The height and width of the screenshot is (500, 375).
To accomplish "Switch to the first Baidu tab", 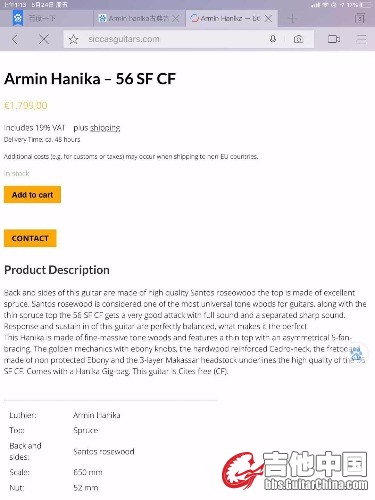I will pyautogui.click(x=47, y=18).
